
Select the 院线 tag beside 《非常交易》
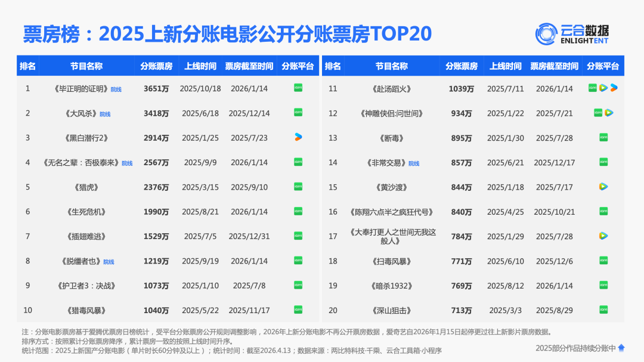(414, 163)
